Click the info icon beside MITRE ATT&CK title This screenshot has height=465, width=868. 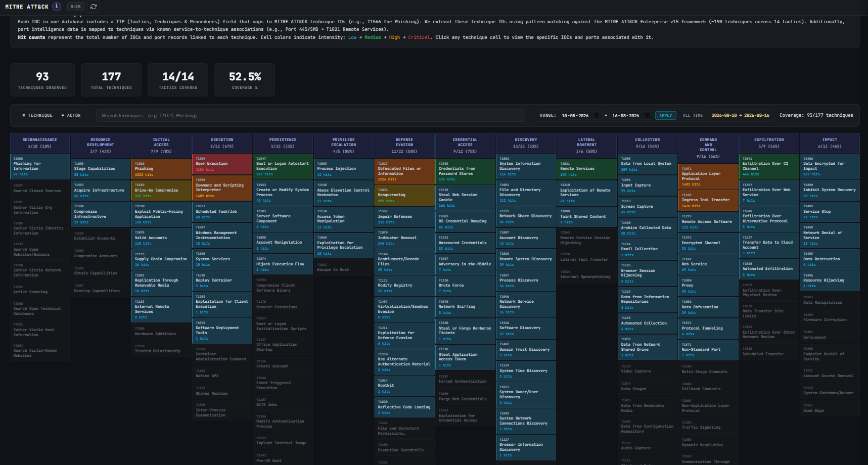(x=57, y=7)
